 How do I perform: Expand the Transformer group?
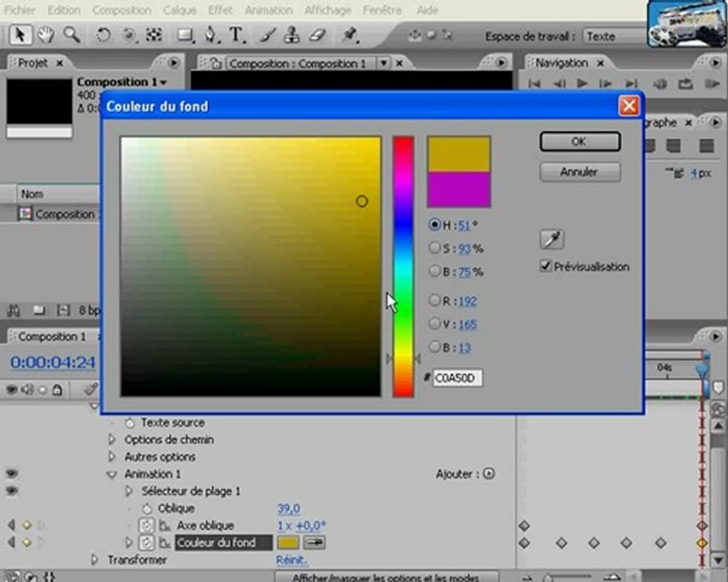(95, 559)
